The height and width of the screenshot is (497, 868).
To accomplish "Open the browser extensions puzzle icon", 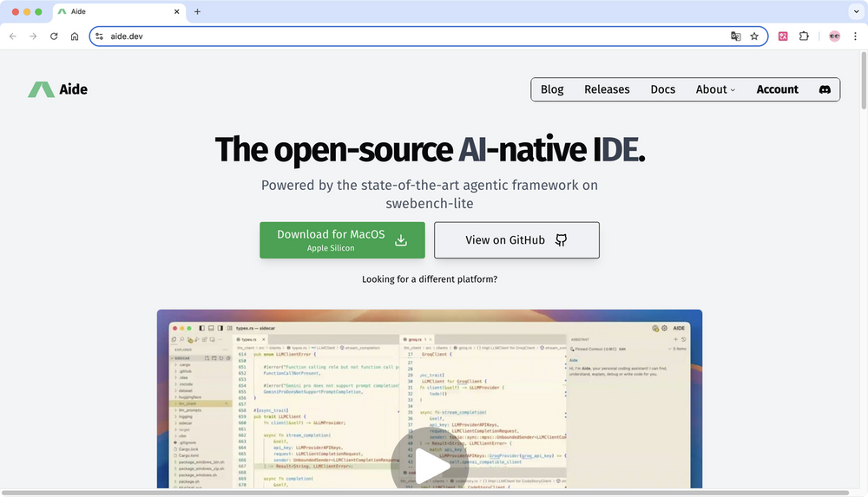I will 804,36.
